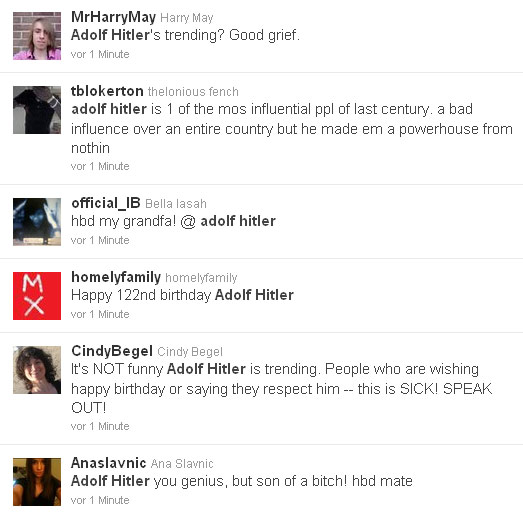The height and width of the screenshot is (512, 523).
Task: Click CindyBegel's profile photo
Action: coord(37,370)
